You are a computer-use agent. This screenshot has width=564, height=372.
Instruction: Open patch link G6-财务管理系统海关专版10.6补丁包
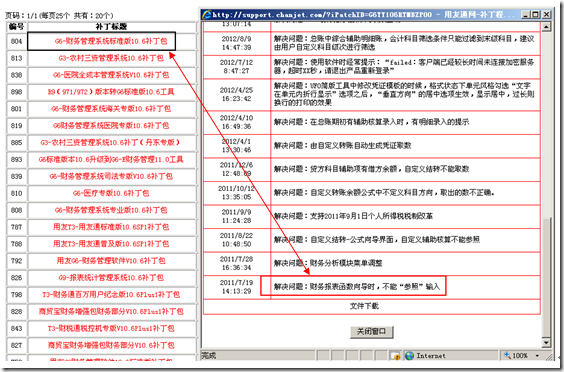(x=111, y=109)
